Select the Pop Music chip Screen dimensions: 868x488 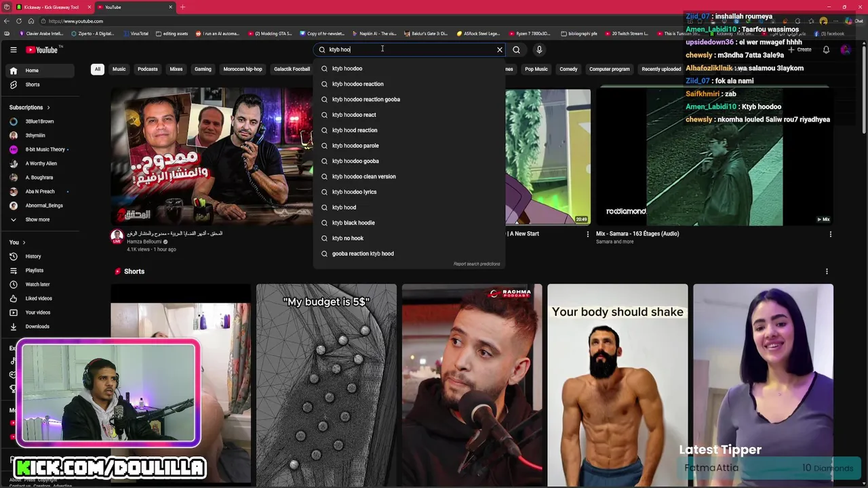[536, 69]
